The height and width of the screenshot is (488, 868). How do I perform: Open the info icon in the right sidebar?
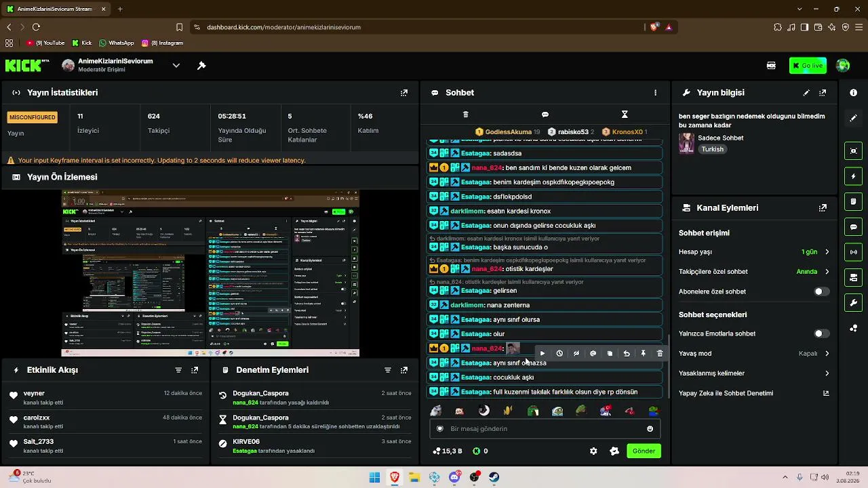[853, 93]
